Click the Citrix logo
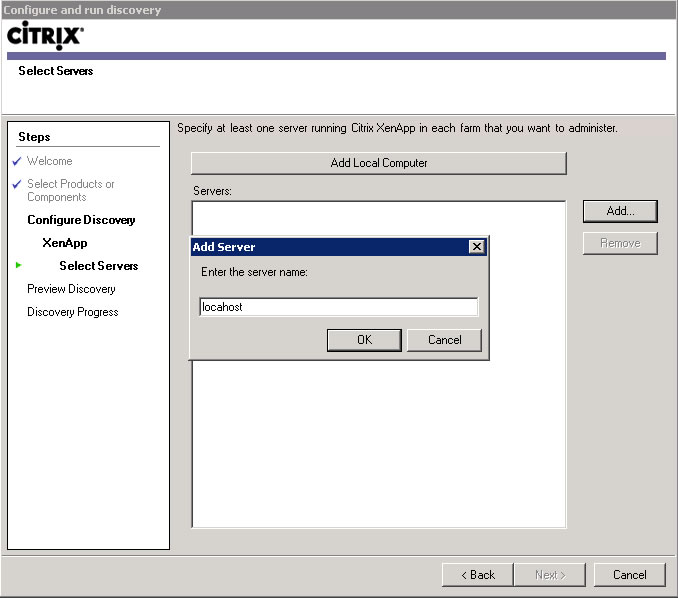 tap(45, 35)
